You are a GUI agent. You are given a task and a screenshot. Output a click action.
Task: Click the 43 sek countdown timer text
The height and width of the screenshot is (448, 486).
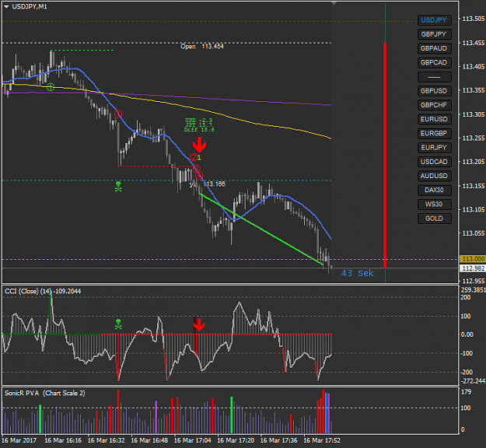358,273
